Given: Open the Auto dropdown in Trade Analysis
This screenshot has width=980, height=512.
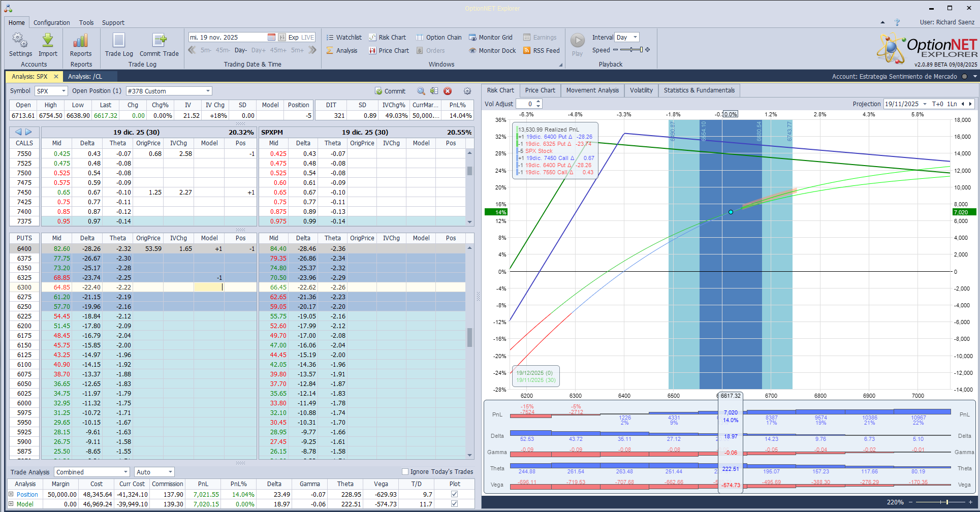Looking at the screenshot, I should click(170, 472).
